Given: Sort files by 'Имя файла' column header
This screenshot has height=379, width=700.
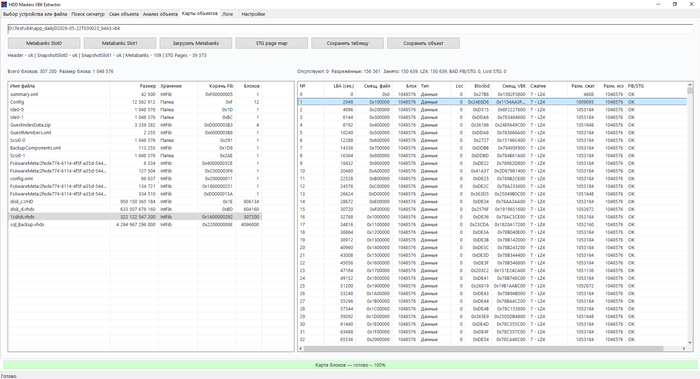Looking at the screenshot, I should (x=59, y=86).
